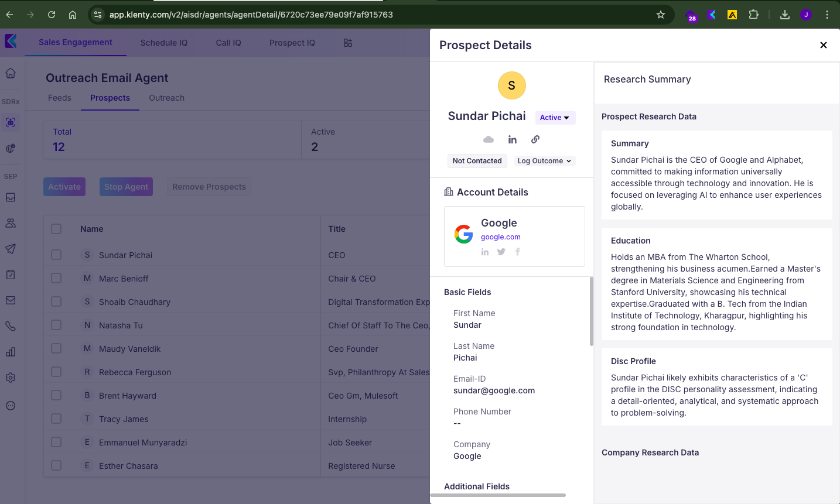Open Google's Twitter icon in account card

coord(501,252)
